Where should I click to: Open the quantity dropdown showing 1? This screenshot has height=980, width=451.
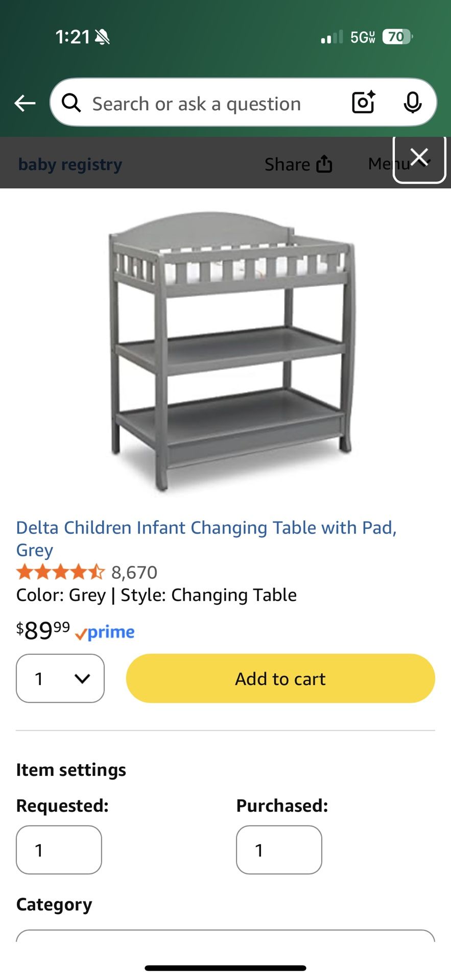pyautogui.click(x=60, y=679)
